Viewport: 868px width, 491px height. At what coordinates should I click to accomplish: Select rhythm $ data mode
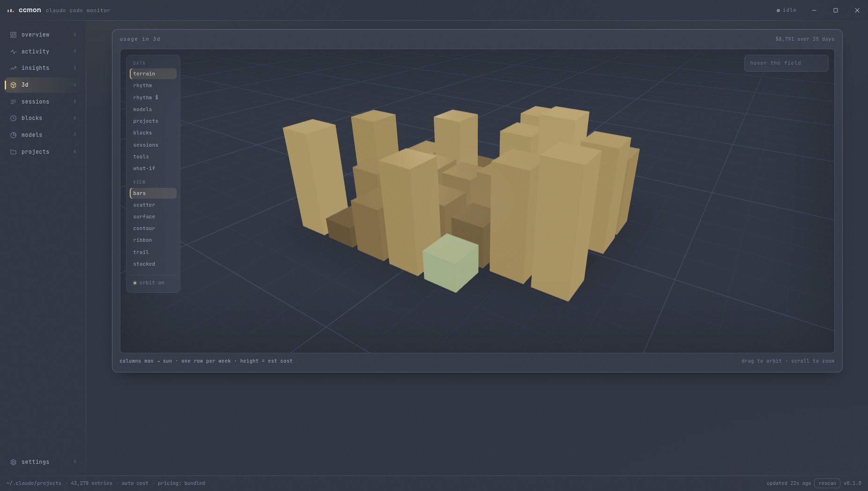[x=153, y=97]
